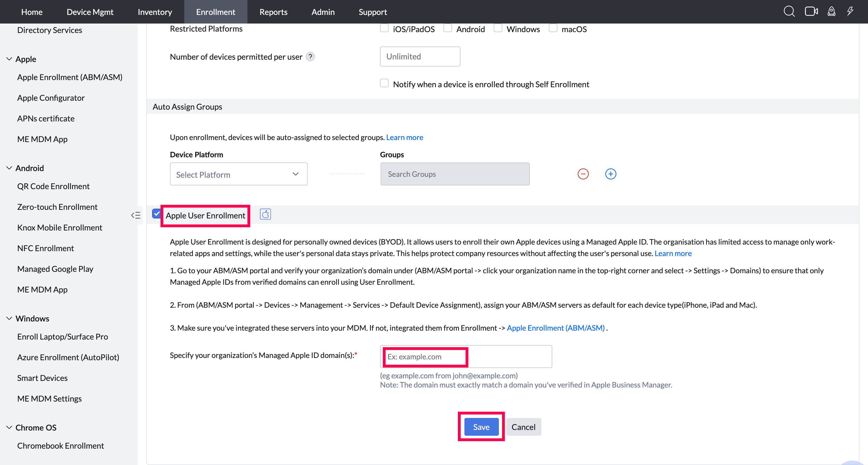Open Learn more link for auto-assign groups
868x465 pixels.
[404, 137]
